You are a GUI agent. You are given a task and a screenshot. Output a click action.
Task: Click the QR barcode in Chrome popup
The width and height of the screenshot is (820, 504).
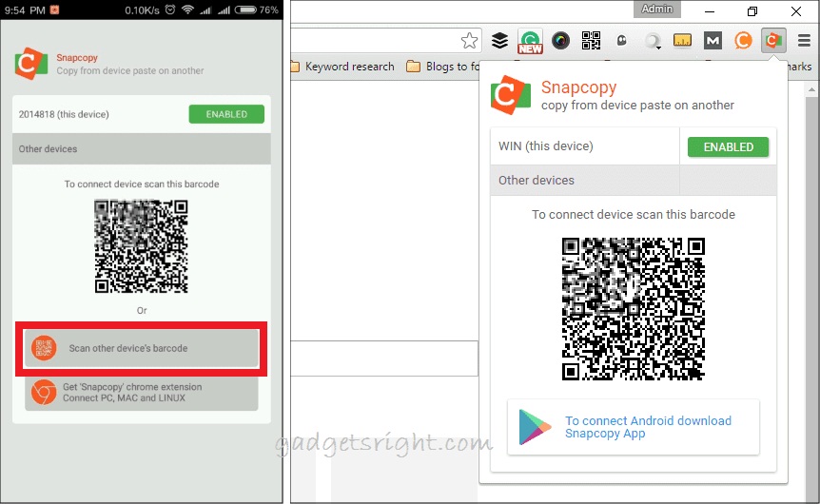pos(633,309)
